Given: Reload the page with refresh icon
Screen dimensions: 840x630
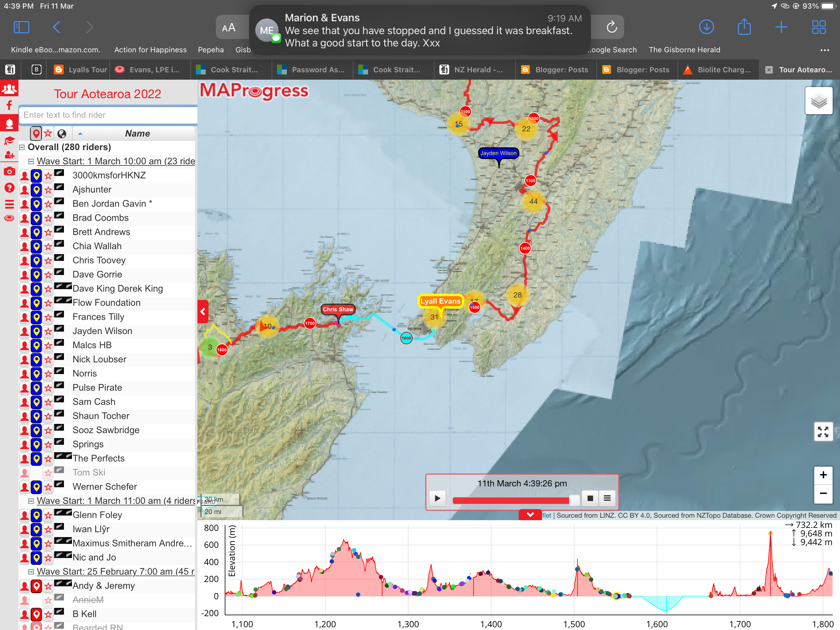Looking at the screenshot, I should (611, 27).
